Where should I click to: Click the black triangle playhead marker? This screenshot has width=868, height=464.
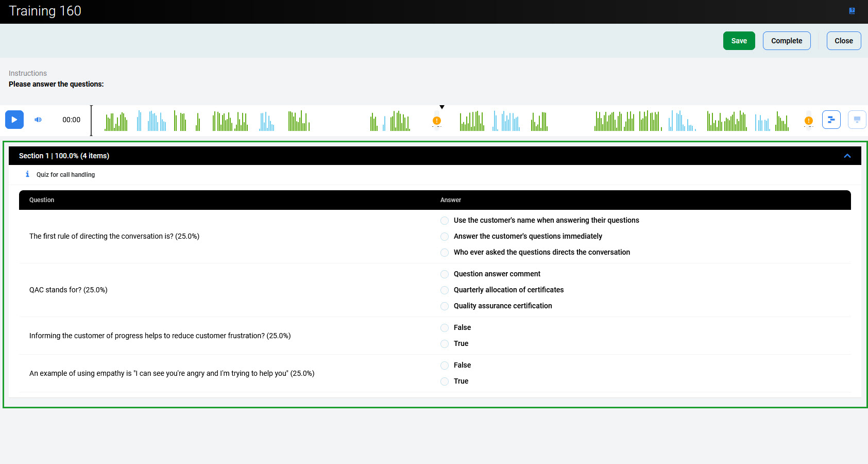[442, 107]
